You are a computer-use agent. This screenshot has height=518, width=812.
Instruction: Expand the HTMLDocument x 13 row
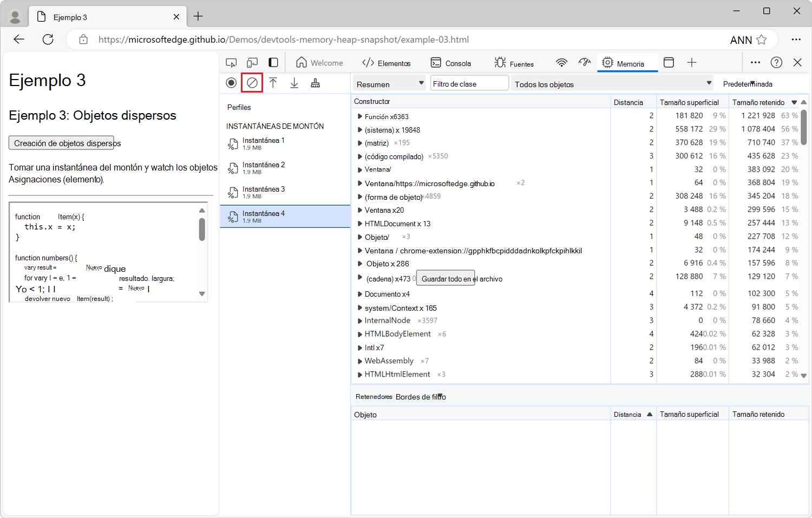[x=360, y=224]
